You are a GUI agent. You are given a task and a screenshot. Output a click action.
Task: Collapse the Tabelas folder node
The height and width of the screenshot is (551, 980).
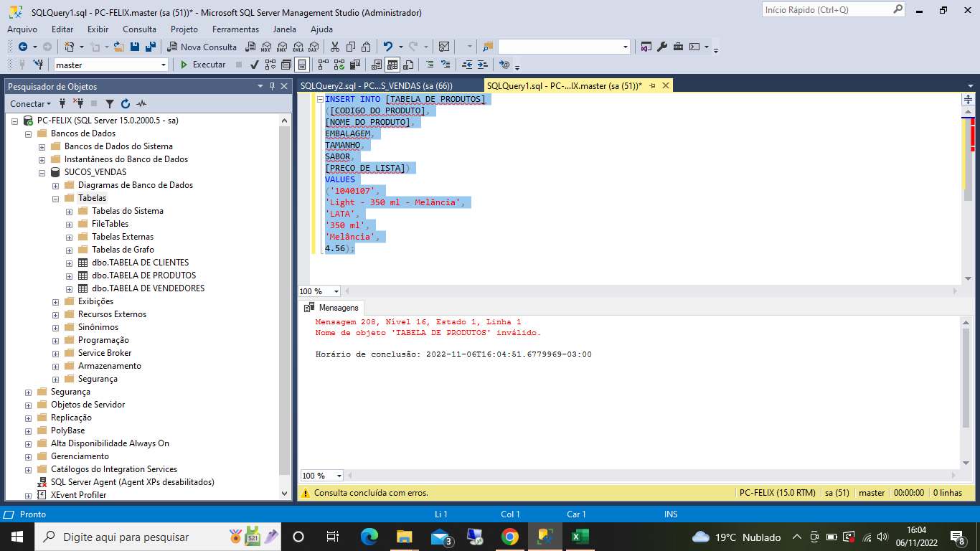[x=55, y=198]
